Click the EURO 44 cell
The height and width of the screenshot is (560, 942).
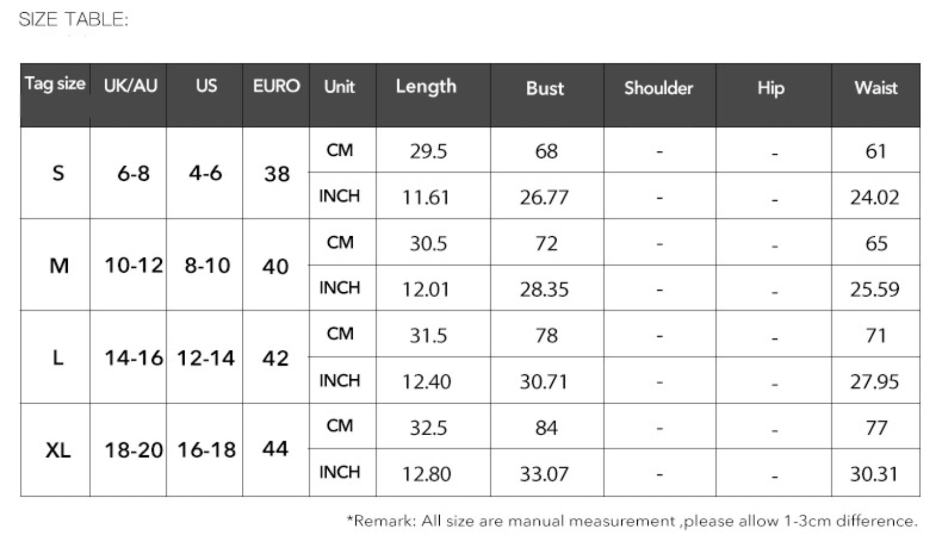[275, 449]
